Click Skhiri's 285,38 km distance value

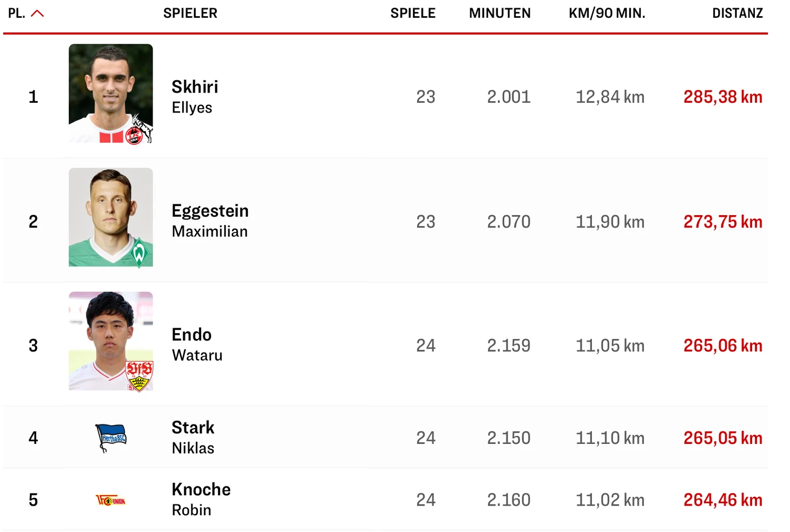click(722, 97)
